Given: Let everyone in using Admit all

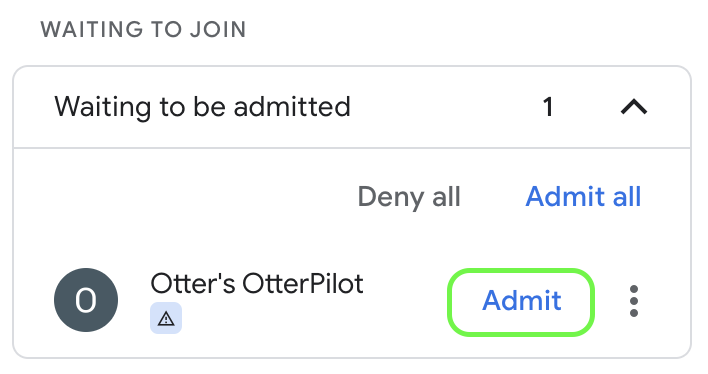Looking at the screenshot, I should click(x=583, y=196).
